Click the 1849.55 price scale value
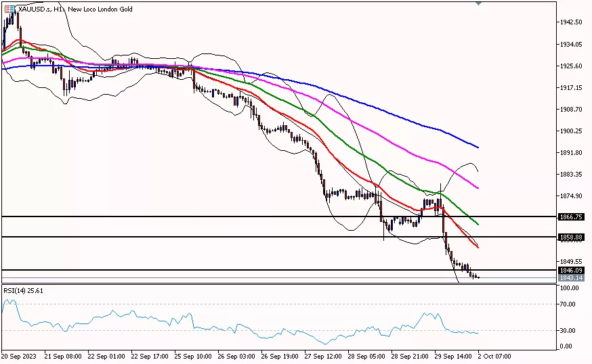 pos(571,261)
